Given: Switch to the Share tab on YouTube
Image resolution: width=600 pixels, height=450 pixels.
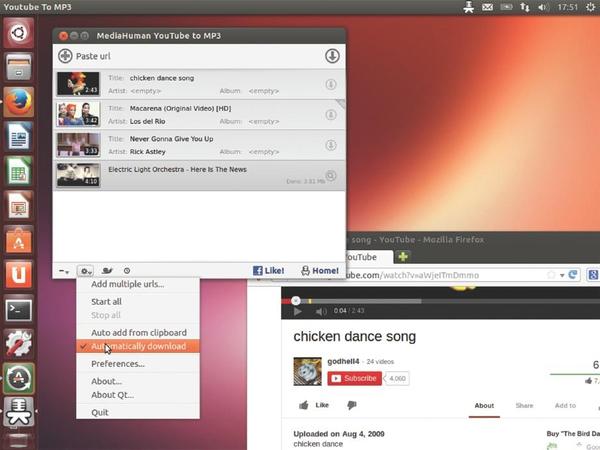Looking at the screenshot, I should 524,406.
